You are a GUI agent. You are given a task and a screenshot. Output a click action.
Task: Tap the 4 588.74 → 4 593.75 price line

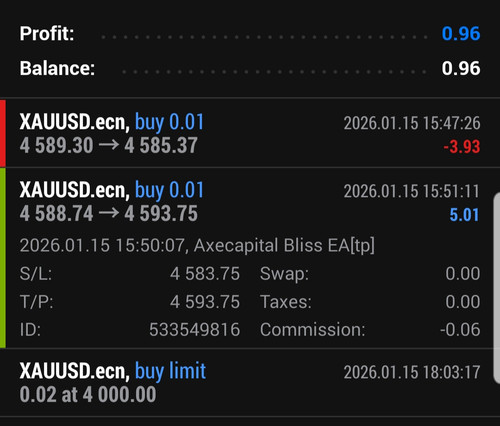pos(109,213)
